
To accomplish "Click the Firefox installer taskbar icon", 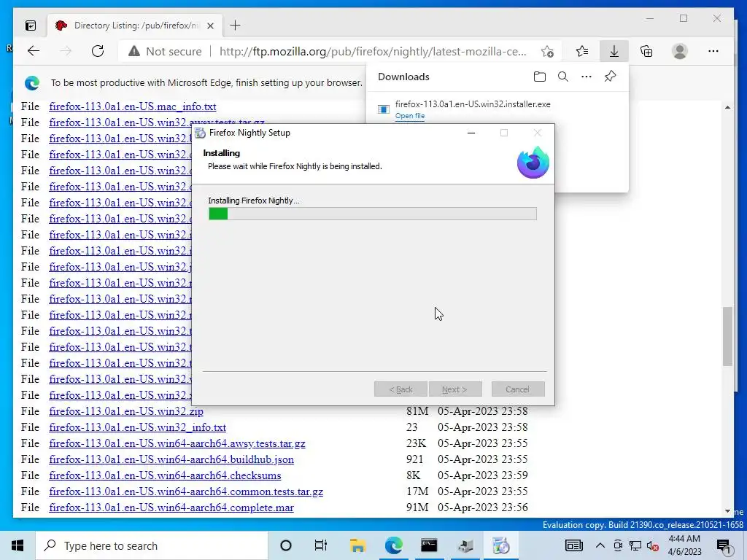I will 501,545.
